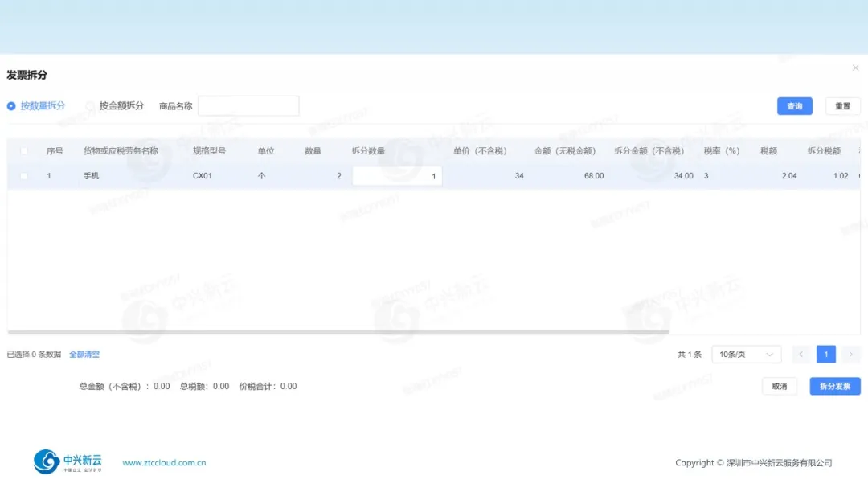Click the 取消 cancel button
The height and width of the screenshot is (488, 868).
tap(780, 386)
